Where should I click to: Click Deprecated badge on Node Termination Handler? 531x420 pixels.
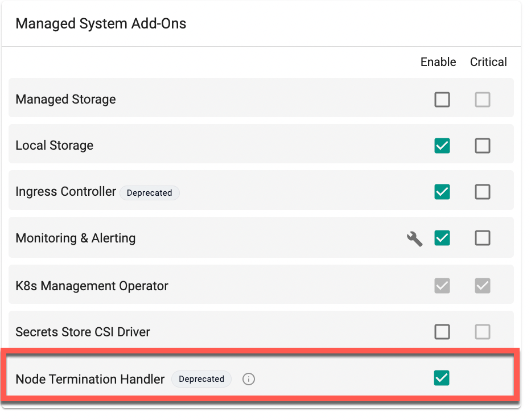pyautogui.click(x=201, y=379)
